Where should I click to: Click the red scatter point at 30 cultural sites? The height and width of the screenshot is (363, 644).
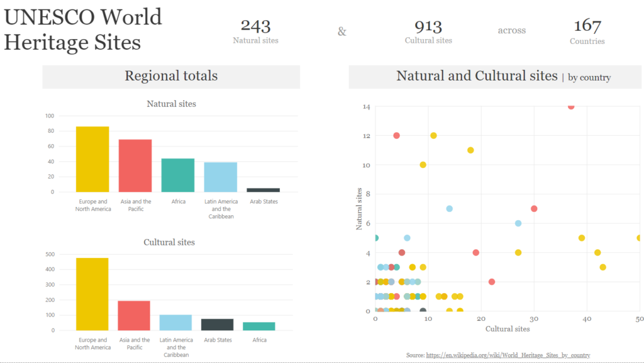tap(534, 209)
